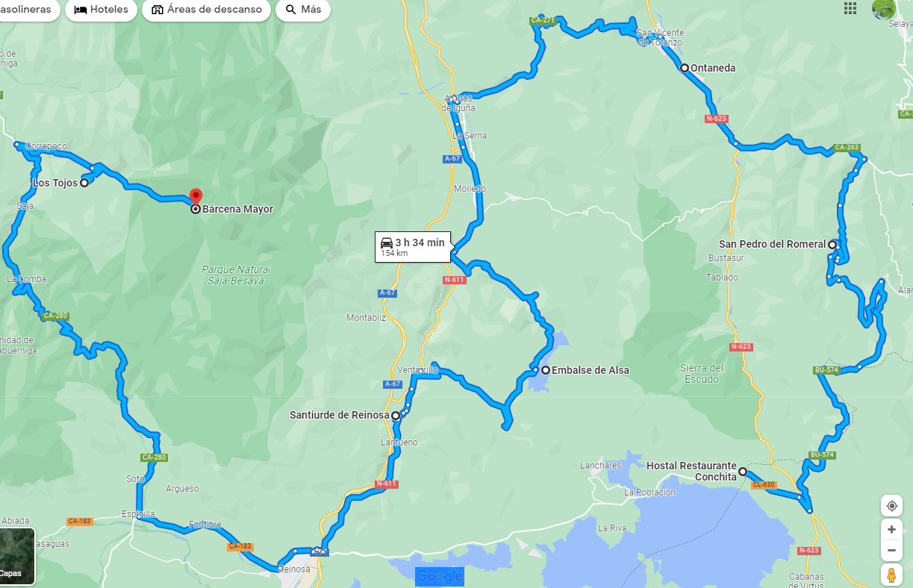Screen dimensions: 913x588
Task: Click the red Bárcena Mayor destination pin
Action: coord(196,197)
